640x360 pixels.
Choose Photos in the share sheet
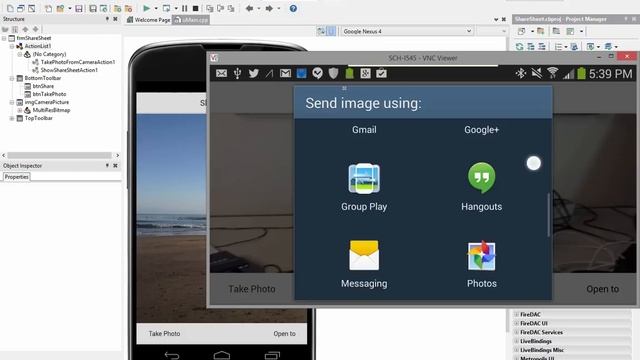coord(481,264)
